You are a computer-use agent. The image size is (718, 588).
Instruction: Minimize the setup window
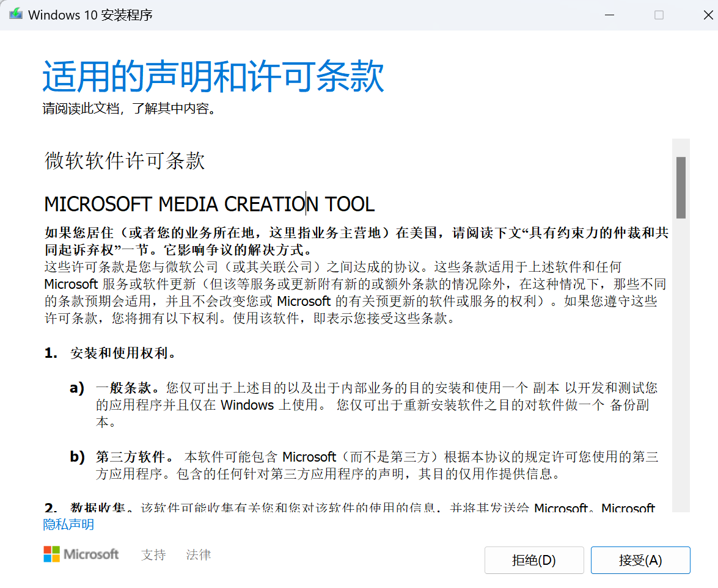point(609,15)
